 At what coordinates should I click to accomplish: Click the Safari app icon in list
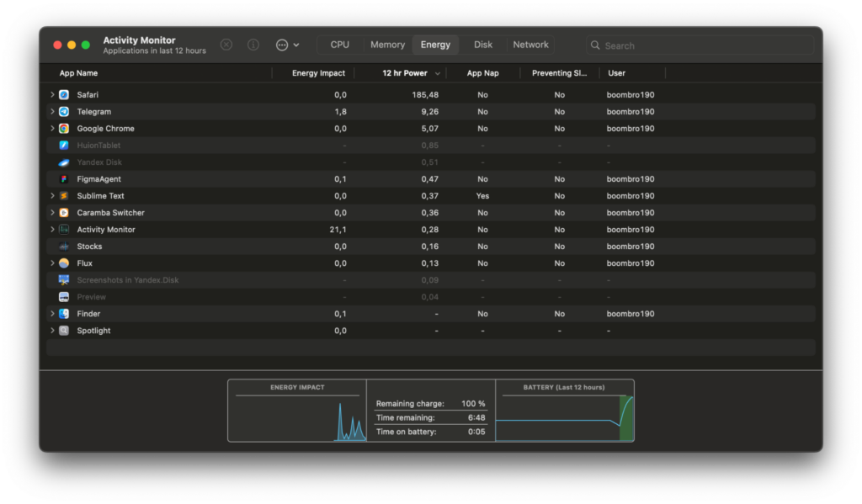coord(64,95)
